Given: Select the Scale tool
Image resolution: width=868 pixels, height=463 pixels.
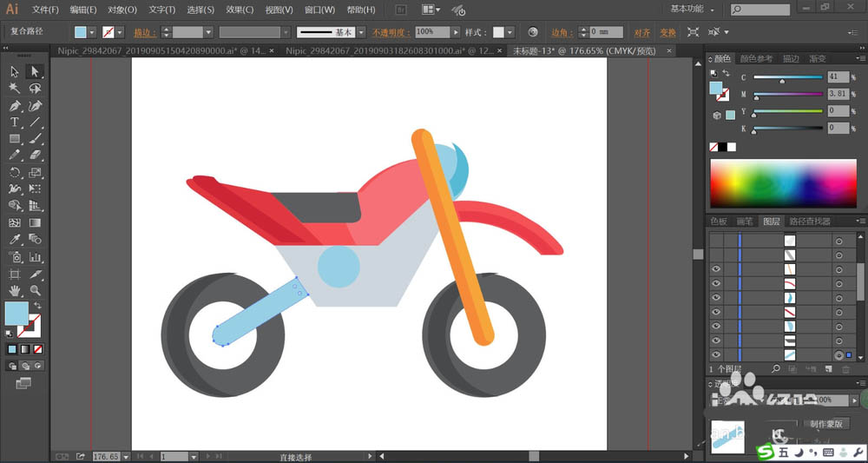Looking at the screenshot, I should pos(35,172).
